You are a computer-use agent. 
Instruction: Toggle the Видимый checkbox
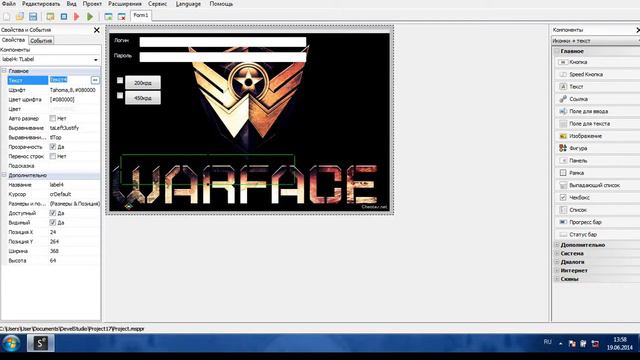(x=53, y=222)
